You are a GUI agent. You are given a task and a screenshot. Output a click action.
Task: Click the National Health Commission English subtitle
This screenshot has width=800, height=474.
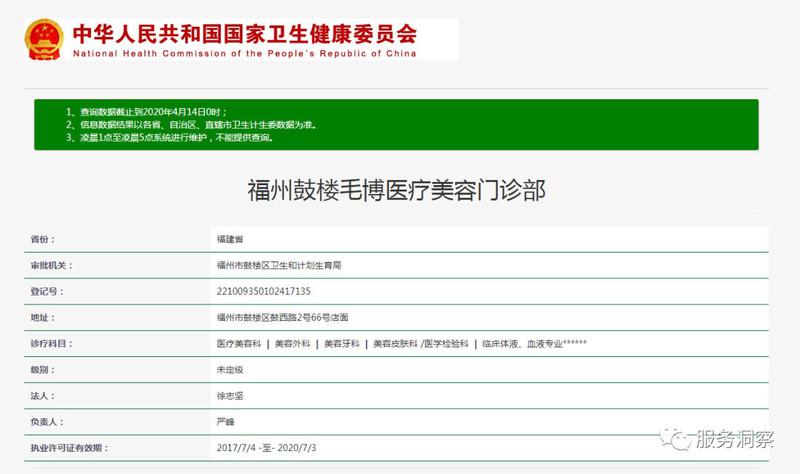[244, 54]
